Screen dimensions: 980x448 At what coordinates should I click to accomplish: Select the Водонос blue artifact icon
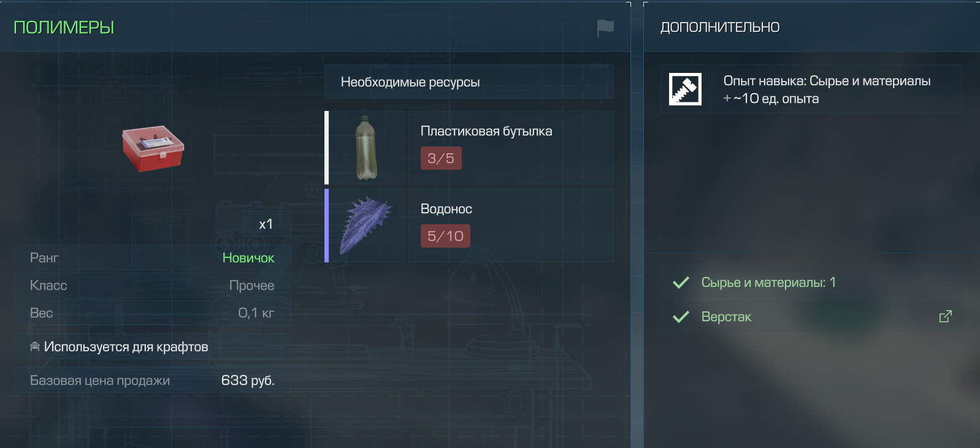(x=366, y=226)
